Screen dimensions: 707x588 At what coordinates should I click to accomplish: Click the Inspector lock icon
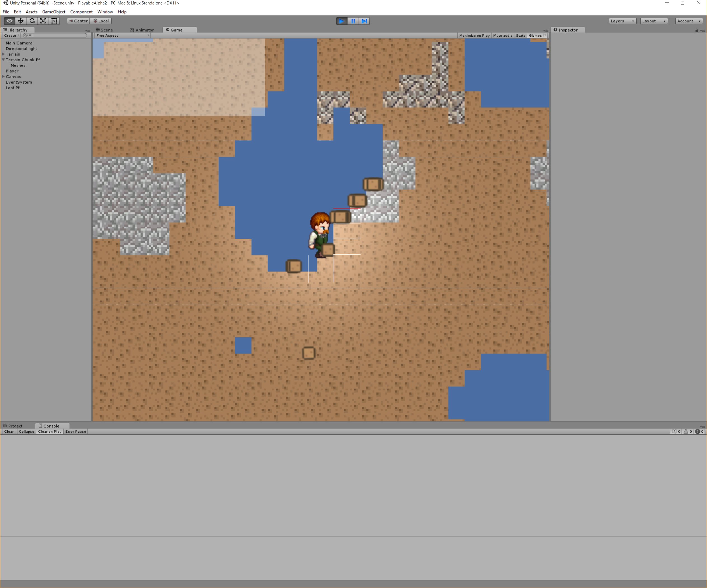(697, 30)
